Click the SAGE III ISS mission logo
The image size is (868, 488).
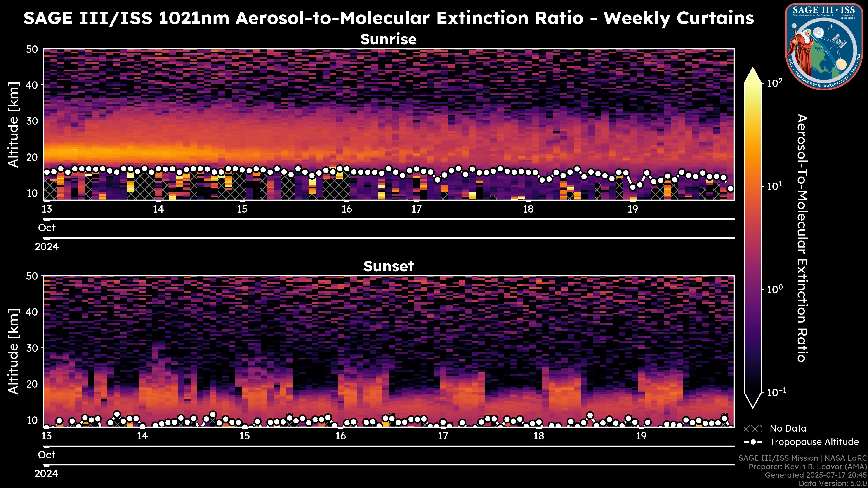(x=824, y=47)
